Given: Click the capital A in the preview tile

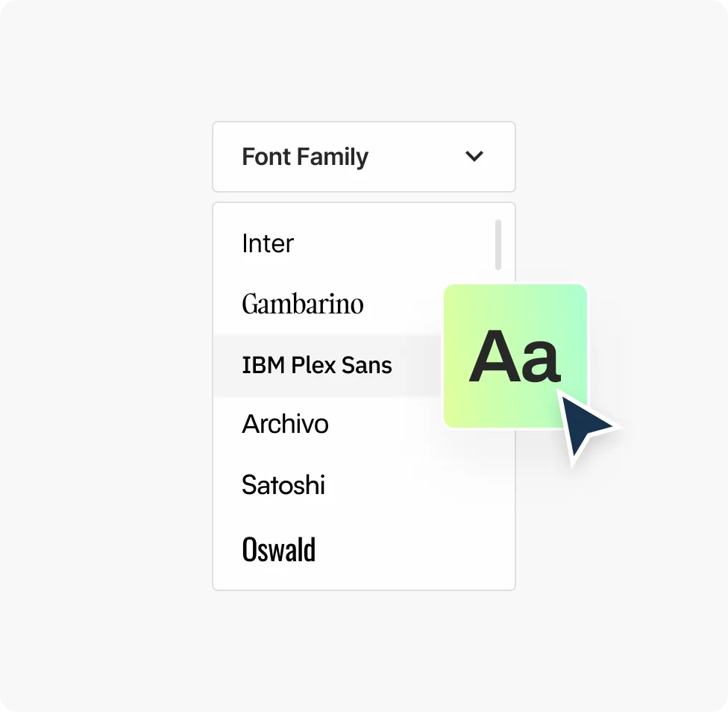Looking at the screenshot, I should point(493,358).
